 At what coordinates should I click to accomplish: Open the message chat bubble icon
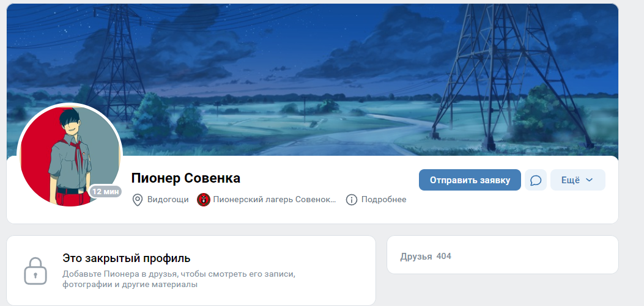(536, 180)
